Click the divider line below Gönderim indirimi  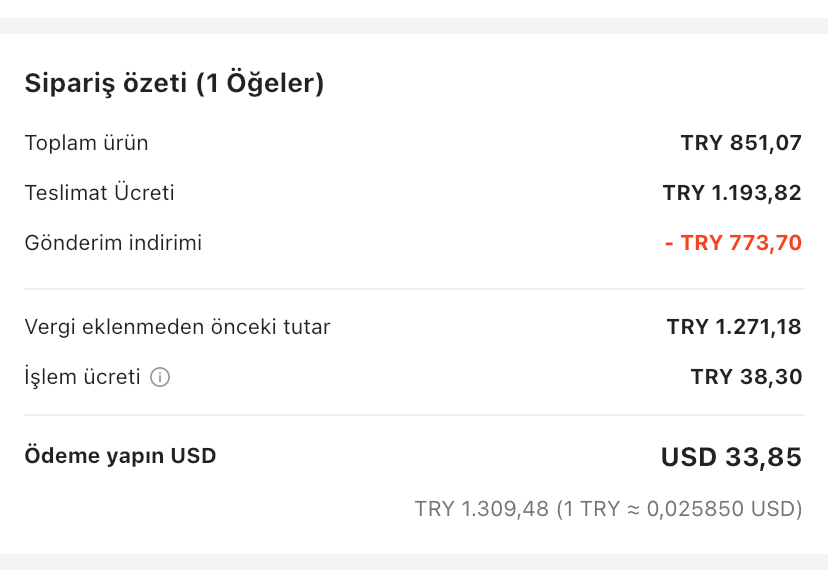(413, 289)
